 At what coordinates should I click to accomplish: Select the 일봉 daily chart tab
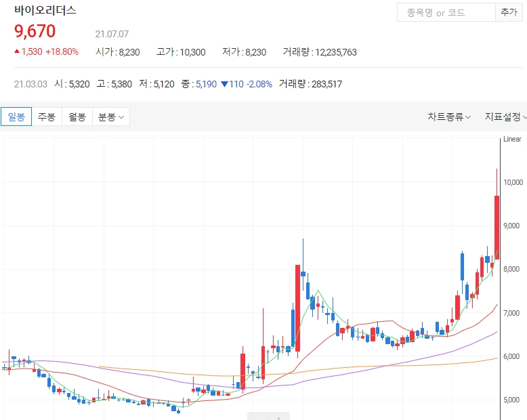pyautogui.click(x=16, y=117)
